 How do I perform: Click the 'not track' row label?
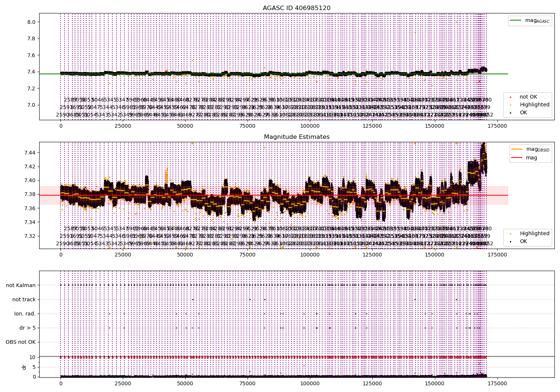24,299
